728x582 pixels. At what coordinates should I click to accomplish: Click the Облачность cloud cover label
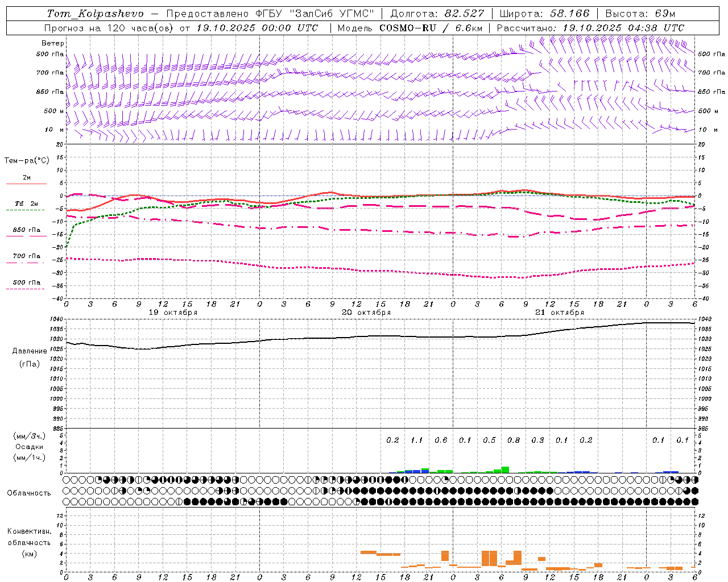[x=29, y=493]
